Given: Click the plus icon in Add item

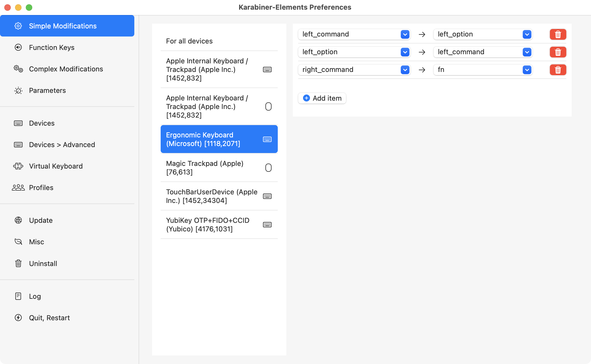Looking at the screenshot, I should pos(307,98).
